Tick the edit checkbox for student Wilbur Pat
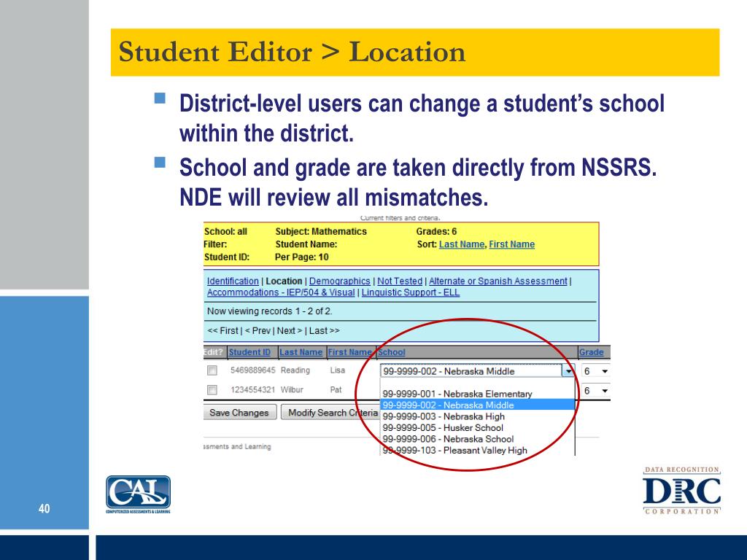The width and height of the screenshot is (747, 560). tap(212, 390)
